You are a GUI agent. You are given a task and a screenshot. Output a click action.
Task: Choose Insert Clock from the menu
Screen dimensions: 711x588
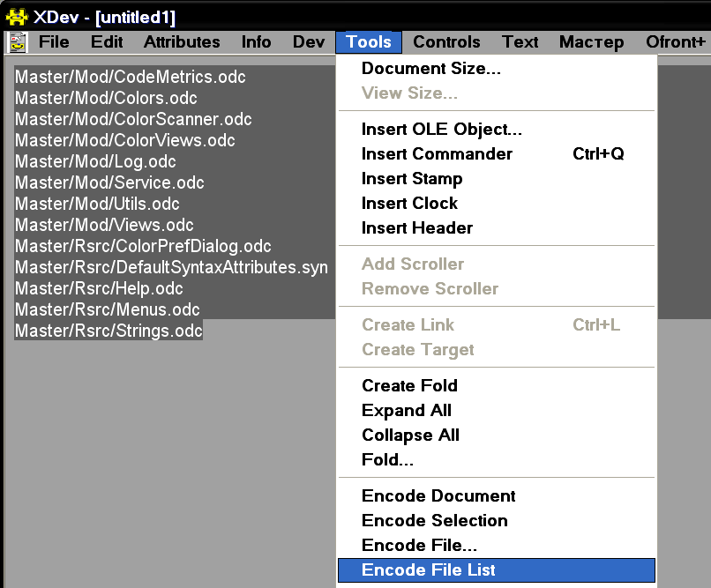409,204
